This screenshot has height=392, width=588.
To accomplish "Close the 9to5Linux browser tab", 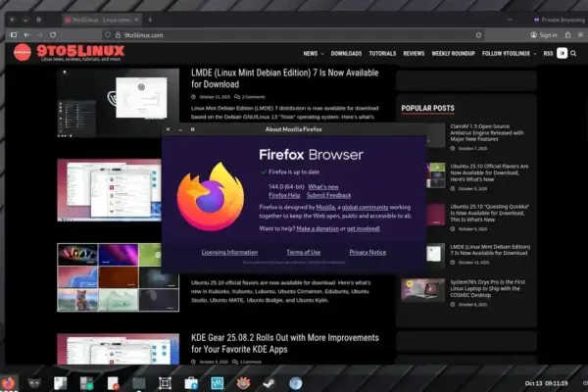I will click(x=136, y=20).
